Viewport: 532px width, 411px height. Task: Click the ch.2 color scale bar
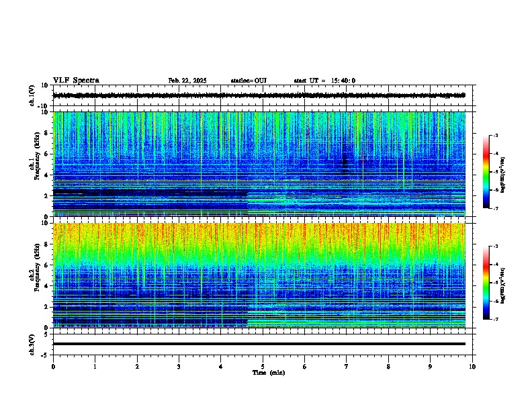486,283
